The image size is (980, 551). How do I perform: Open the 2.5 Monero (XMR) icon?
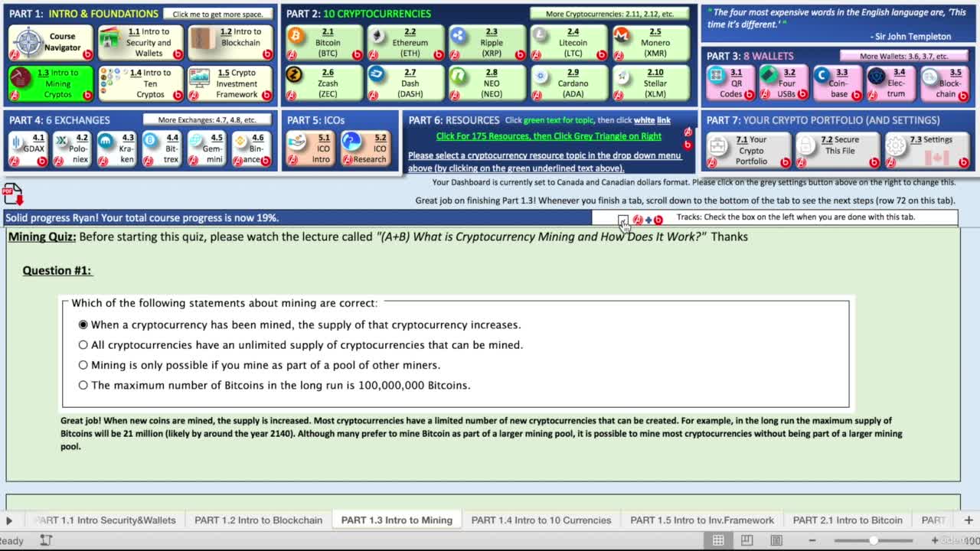[622, 36]
